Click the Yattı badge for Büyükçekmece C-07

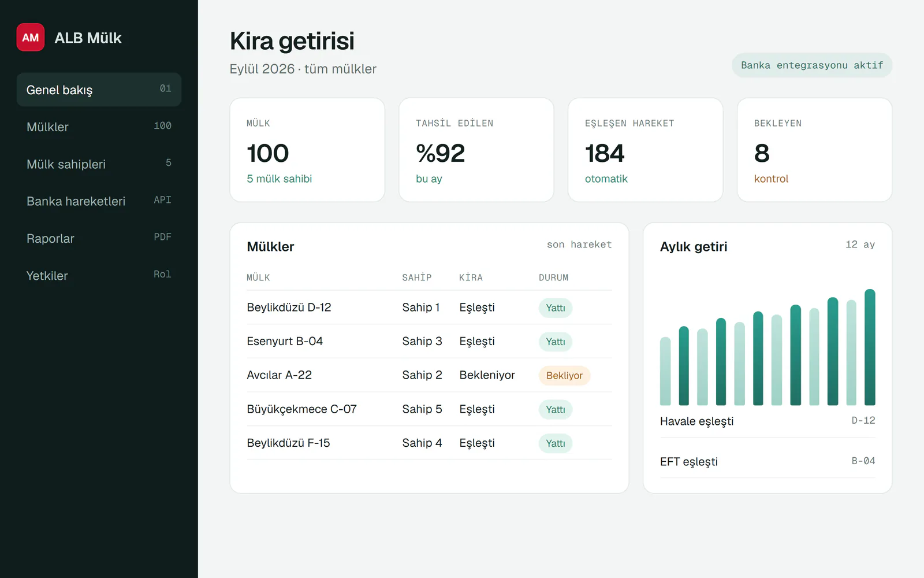(x=556, y=410)
